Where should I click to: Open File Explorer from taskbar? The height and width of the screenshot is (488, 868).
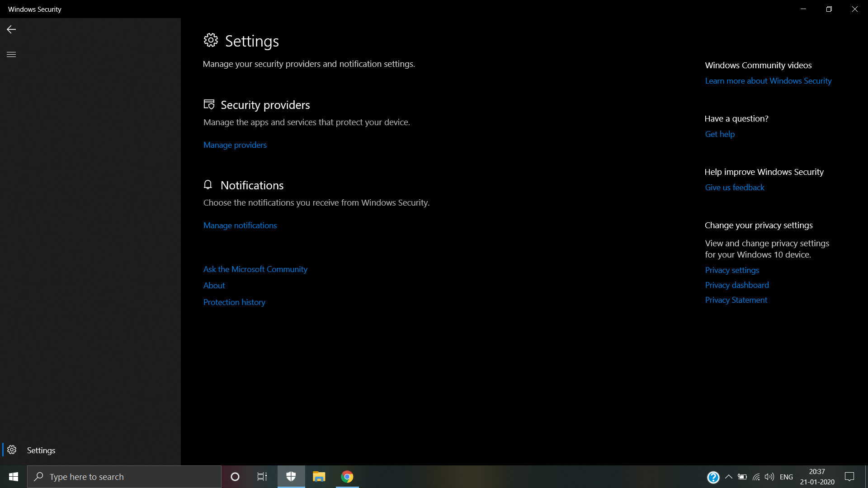pos(319,477)
